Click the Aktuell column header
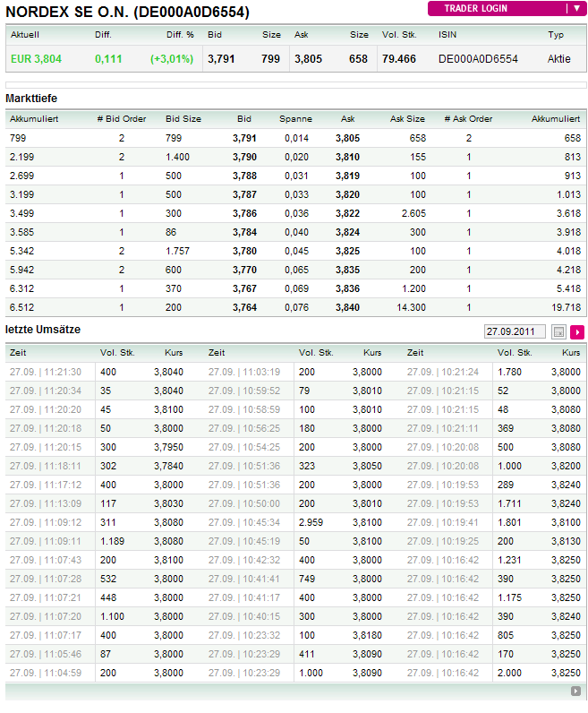This screenshot has width=588, height=713. tap(25, 35)
